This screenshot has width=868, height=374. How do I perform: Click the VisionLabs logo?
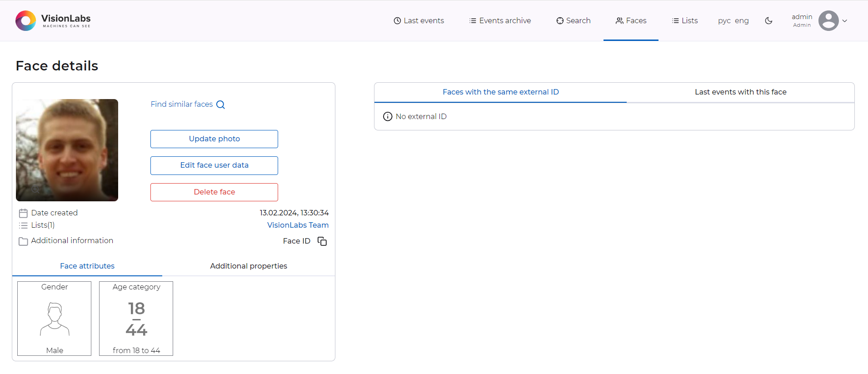click(53, 20)
